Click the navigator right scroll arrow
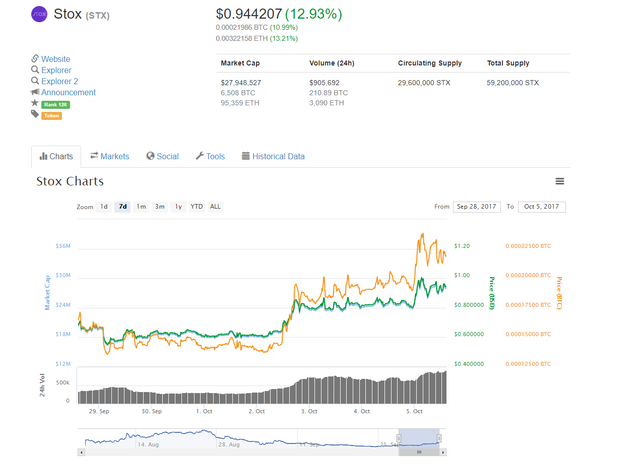The image size is (640, 464). pos(443,452)
